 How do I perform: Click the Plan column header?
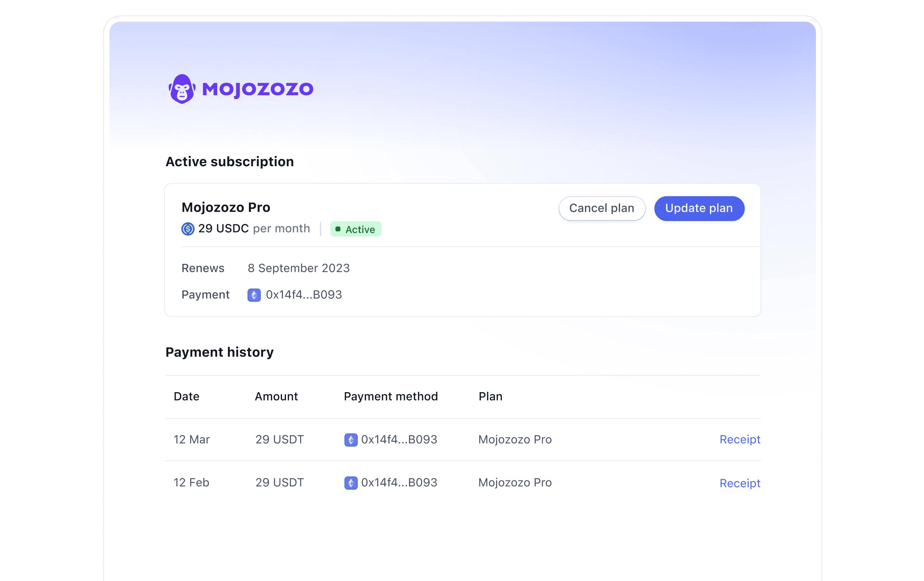coord(490,397)
